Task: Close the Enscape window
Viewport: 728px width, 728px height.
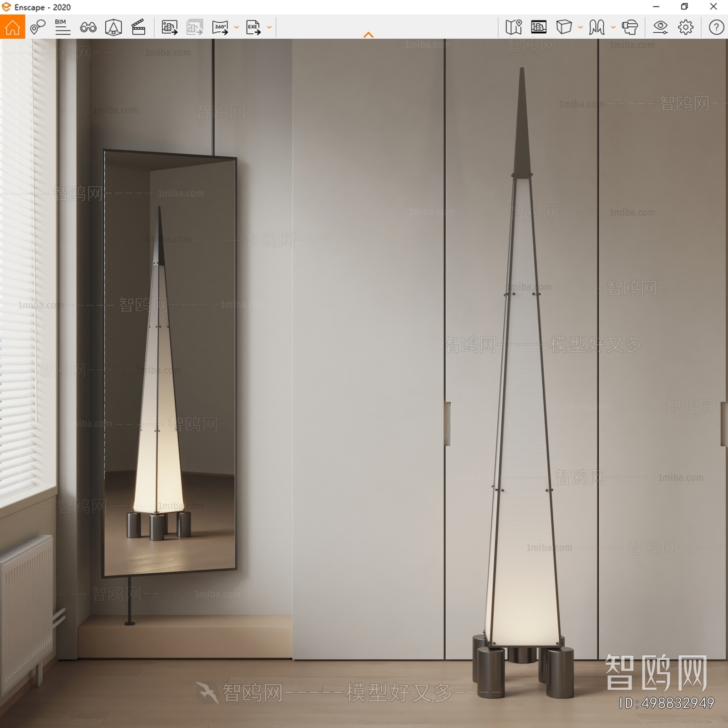Action: tap(713, 7)
